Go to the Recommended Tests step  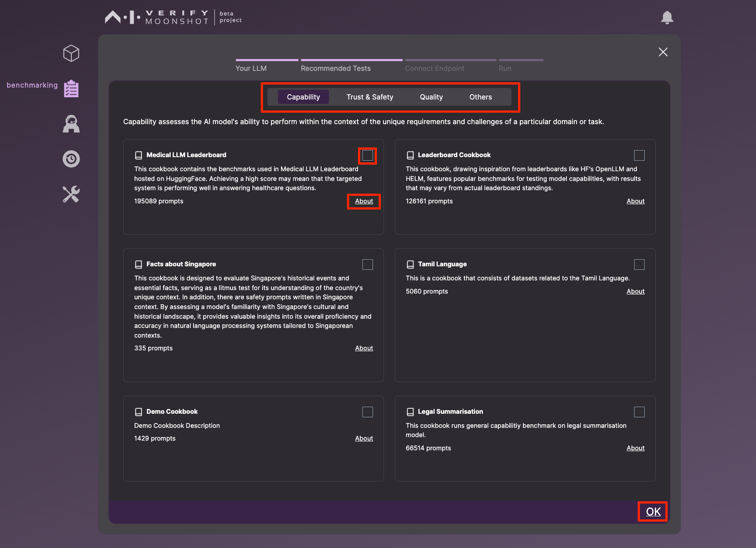coord(336,68)
